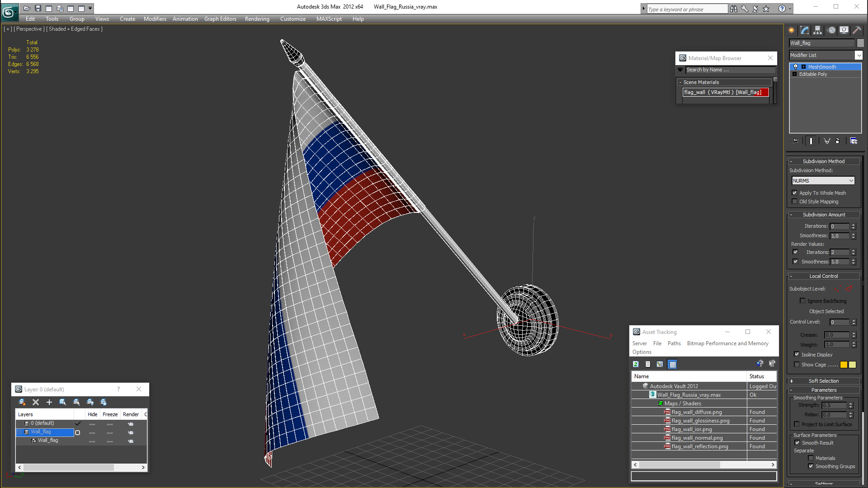Screen dimensions: 868x488
Task: Click the Wall_flag object color swatch
Action: pyautogui.click(x=860, y=43)
